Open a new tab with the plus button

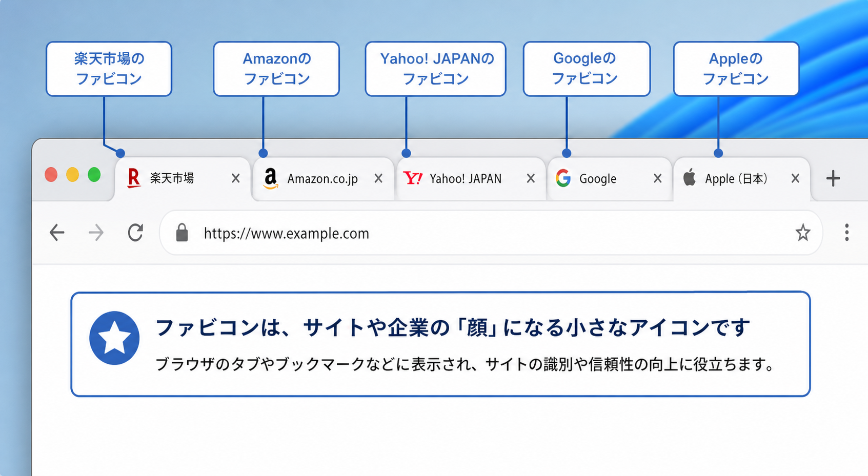[833, 178]
